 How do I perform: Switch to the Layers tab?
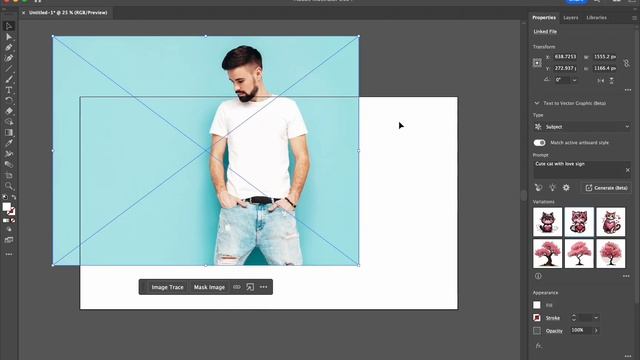tap(571, 18)
